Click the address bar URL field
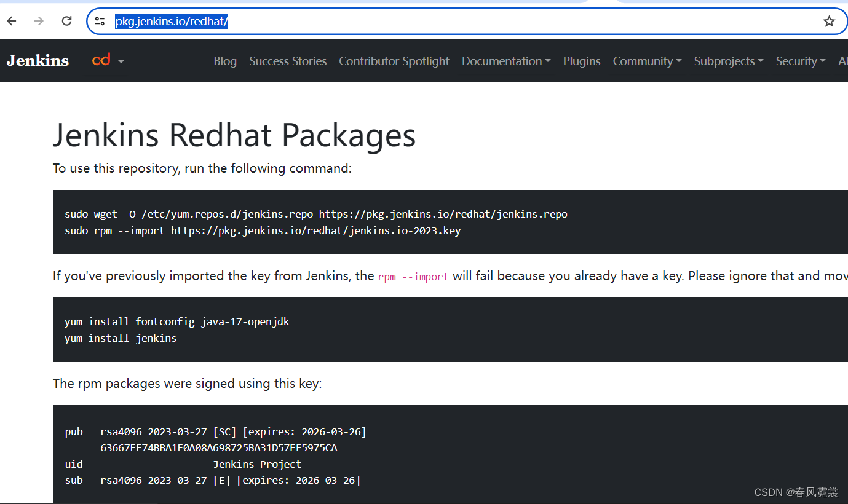Viewport: 848px width, 504px height. [x=466, y=22]
